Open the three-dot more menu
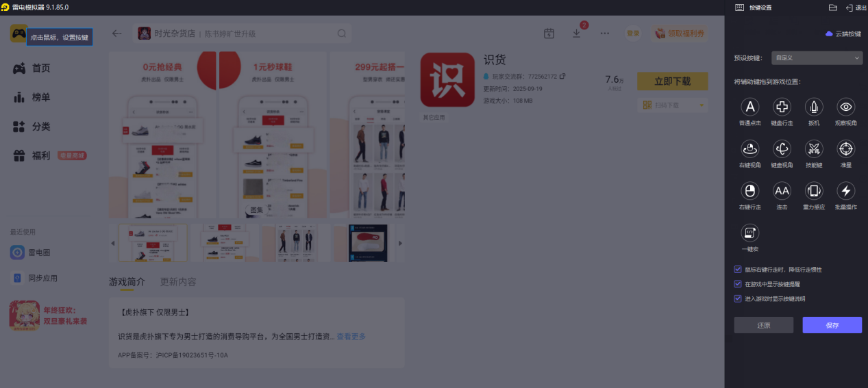868x388 pixels. click(x=604, y=34)
